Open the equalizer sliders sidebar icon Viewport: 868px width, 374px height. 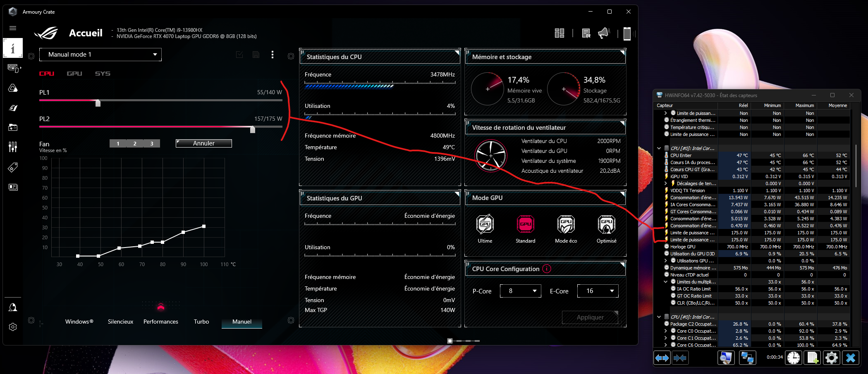(x=13, y=147)
